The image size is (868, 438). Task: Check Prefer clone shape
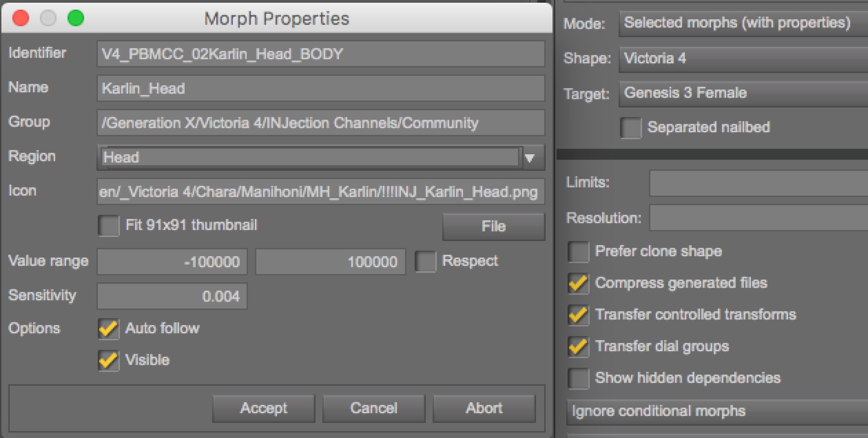click(578, 252)
